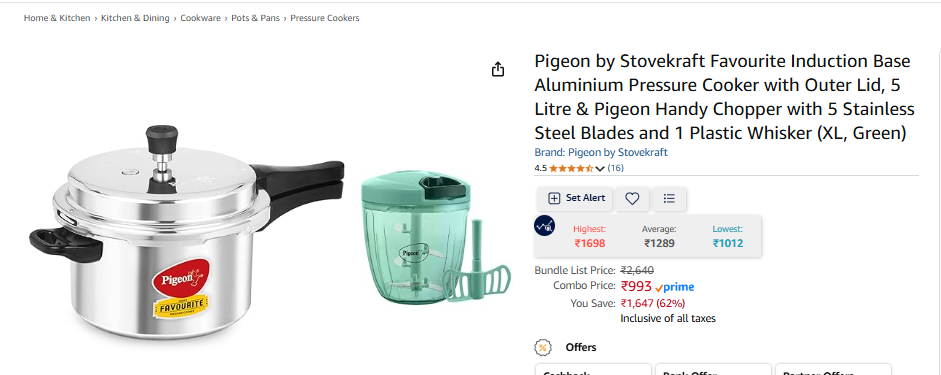Screen dimensions: 941x375
Task: Expand the rating dropdown chevron
Action: pyautogui.click(x=600, y=169)
